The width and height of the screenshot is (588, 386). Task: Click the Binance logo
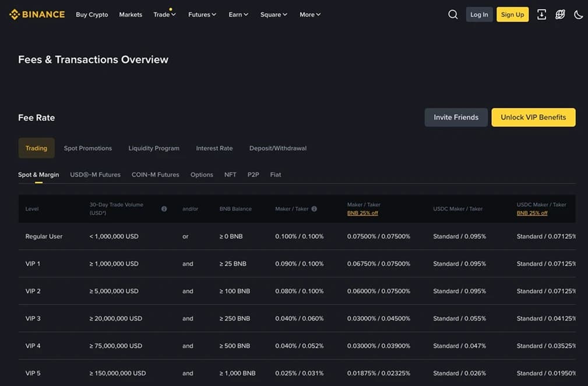click(36, 14)
